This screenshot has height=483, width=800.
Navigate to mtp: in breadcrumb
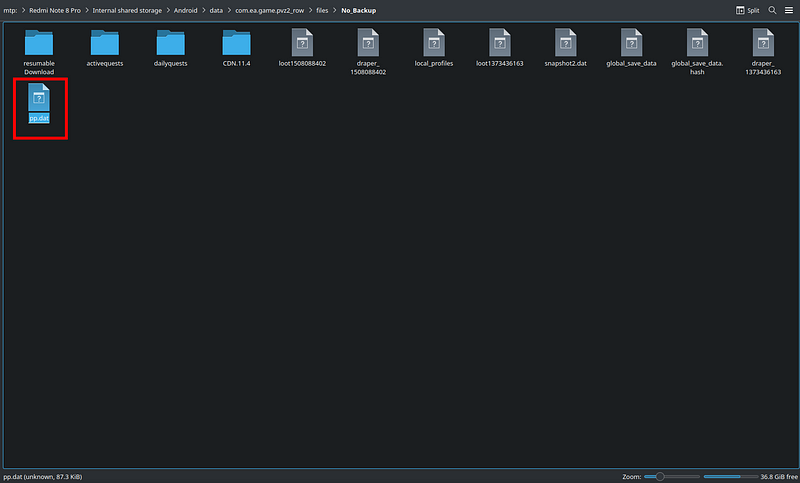tap(10, 10)
